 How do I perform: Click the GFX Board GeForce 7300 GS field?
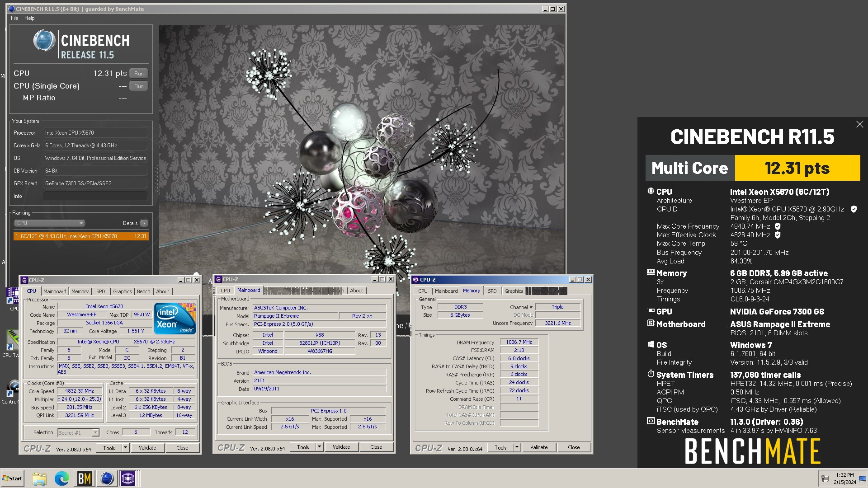tap(95, 183)
